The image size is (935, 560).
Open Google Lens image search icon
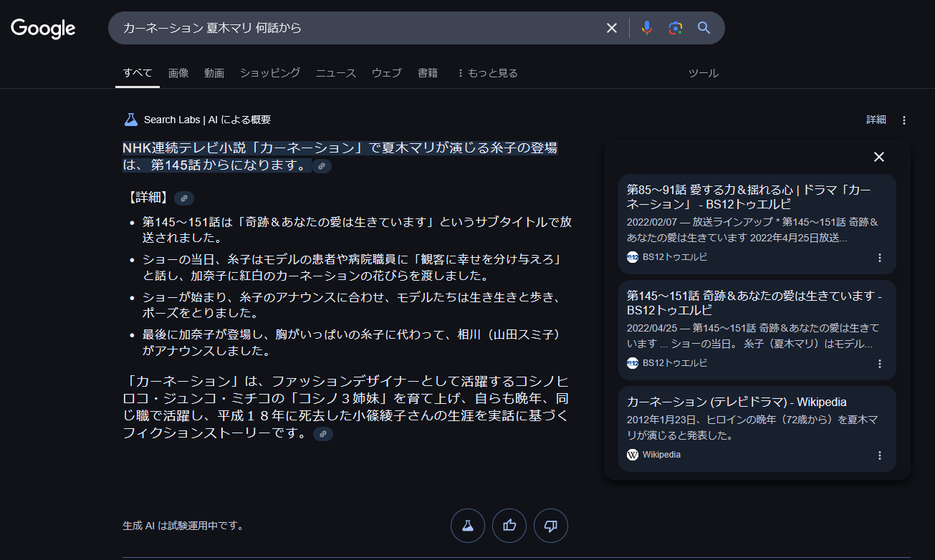pyautogui.click(x=675, y=28)
